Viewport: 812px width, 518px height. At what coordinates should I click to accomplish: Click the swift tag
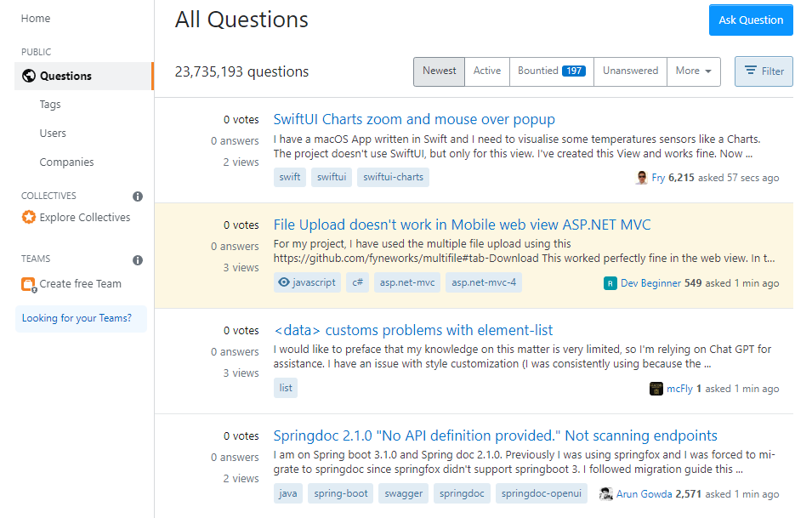(x=290, y=177)
